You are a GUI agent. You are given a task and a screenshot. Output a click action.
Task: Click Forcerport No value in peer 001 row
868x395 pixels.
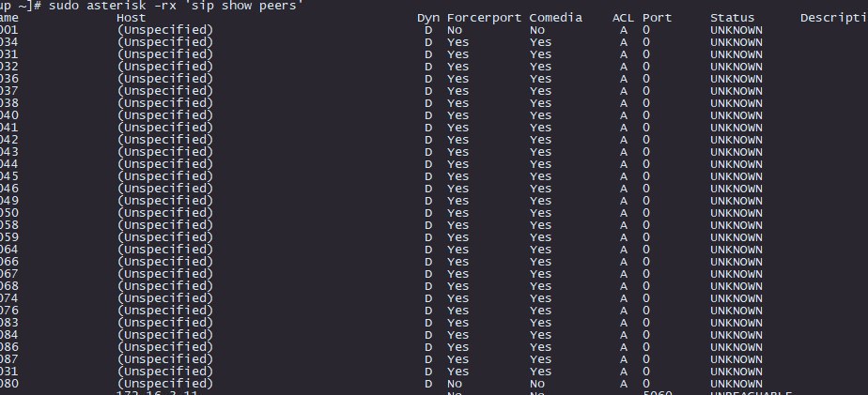(455, 30)
